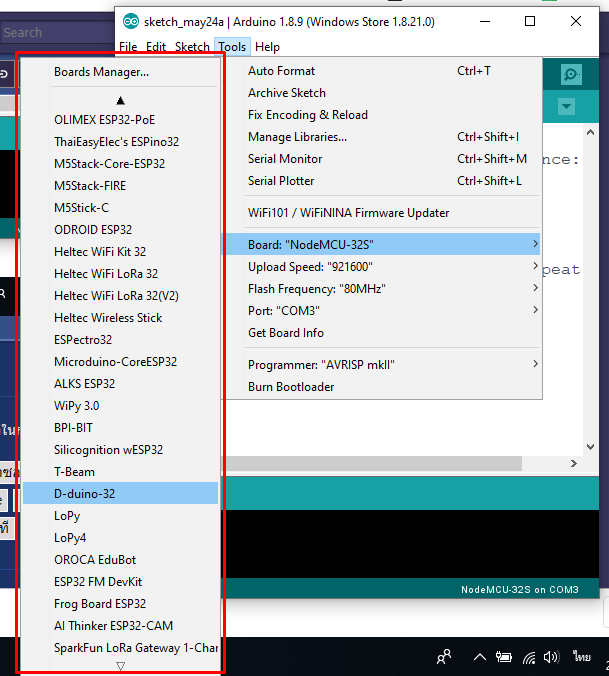This screenshot has height=676, width=609.
Task: Select Heltec WiFi LoRa 32(V2) board
Action: click(121, 295)
